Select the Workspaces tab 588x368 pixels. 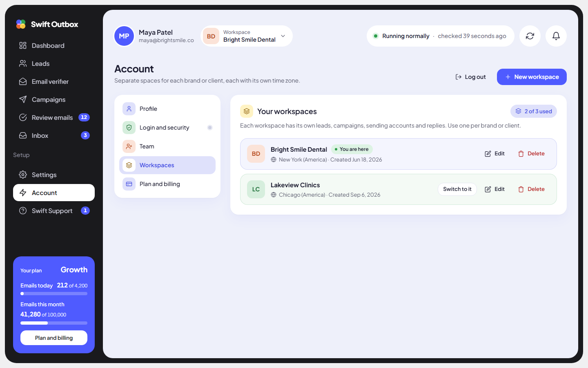167,165
